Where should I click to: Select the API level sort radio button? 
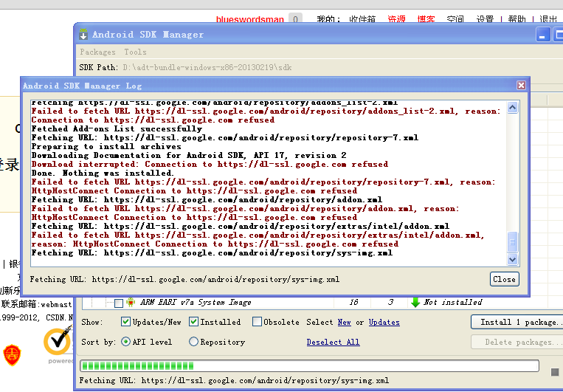pyautogui.click(x=125, y=341)
